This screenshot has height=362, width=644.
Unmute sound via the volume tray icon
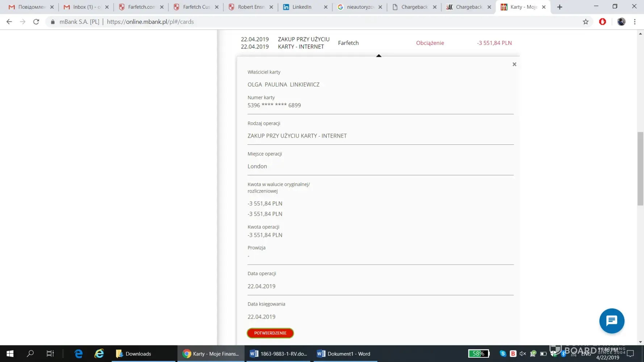523,354
